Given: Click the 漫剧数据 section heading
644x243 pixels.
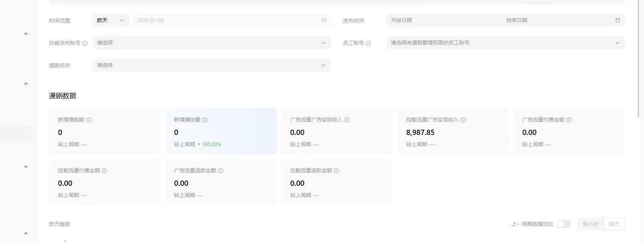Looking at the screenshot, I should pyautogui.click(x=63, y=96).
